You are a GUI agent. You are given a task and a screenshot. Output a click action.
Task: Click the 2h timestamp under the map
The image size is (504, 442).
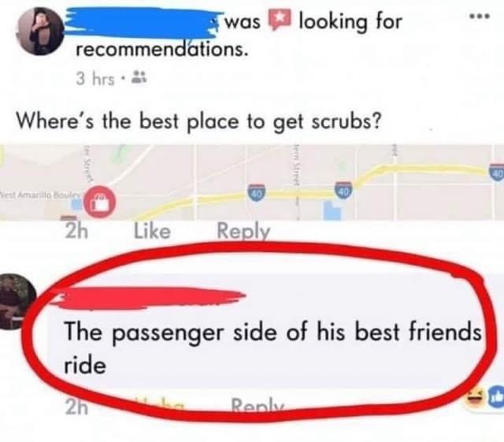[x=76, y=232]
